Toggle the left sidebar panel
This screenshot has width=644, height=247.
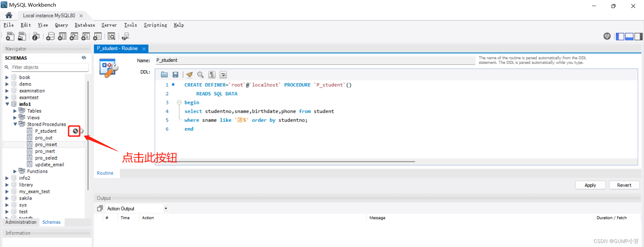(x=620, y=36)
